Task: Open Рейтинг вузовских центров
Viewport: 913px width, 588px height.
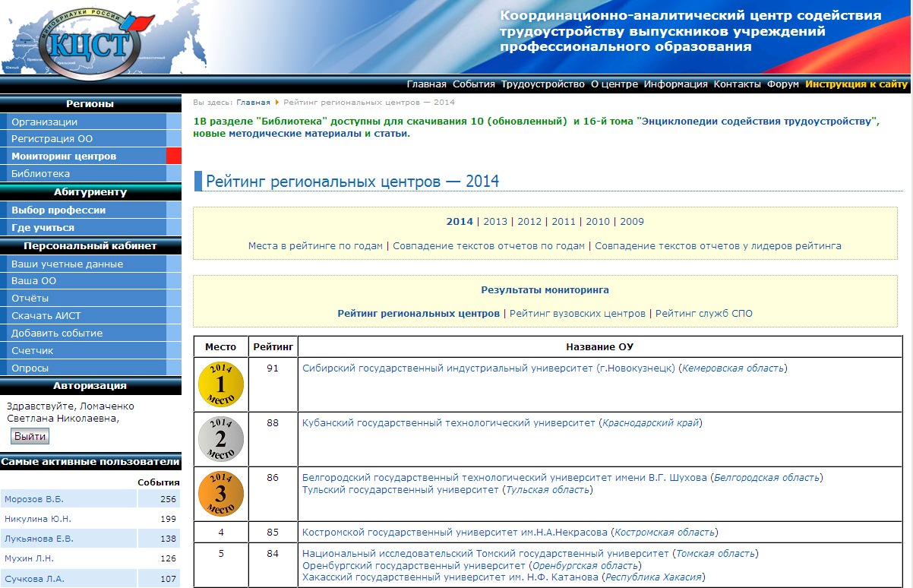Action: (577, 314)
